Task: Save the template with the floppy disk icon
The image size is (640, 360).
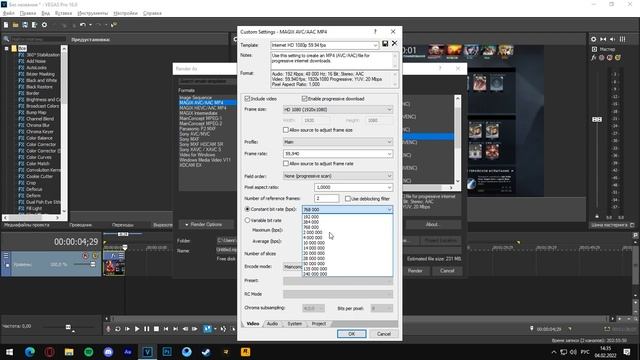Action: click(385, 44)
